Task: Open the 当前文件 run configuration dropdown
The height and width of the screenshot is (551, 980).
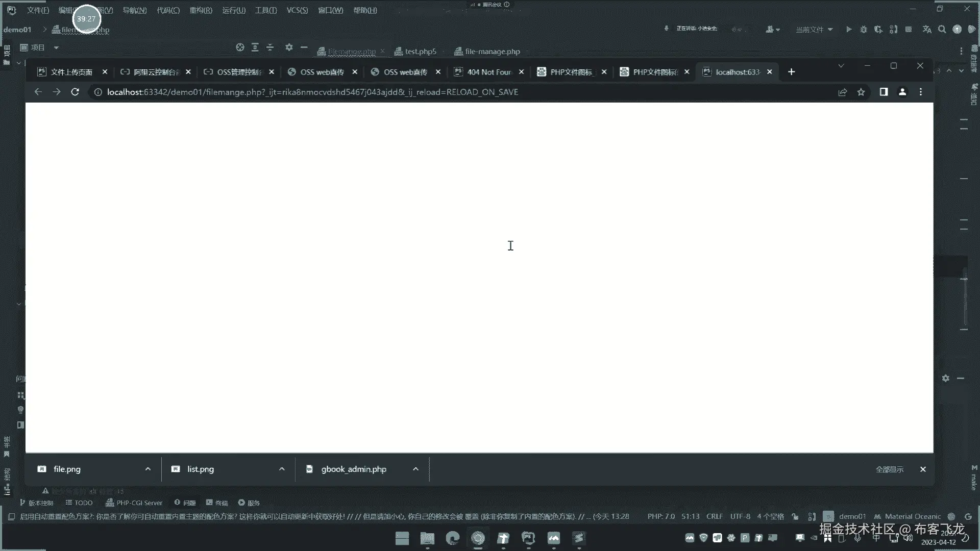Action: pos(814,30)
